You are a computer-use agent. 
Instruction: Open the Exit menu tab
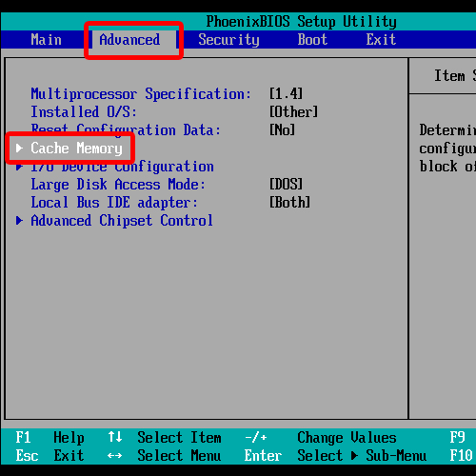[x=381, y=40]
